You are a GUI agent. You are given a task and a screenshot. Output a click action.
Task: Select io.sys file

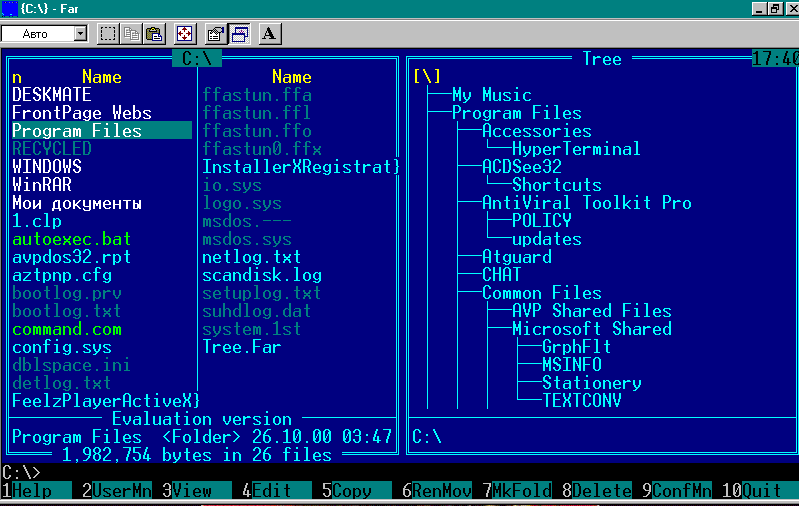click(x=232, y=185)
